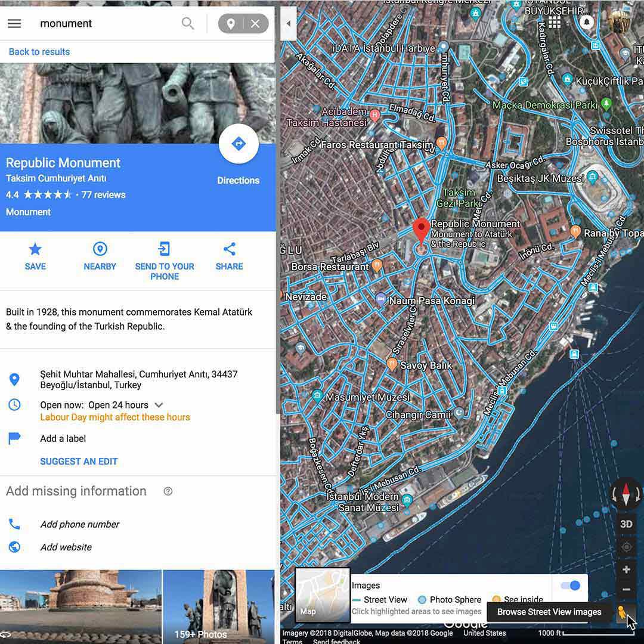The height and width of the screenshot is (644, 644).
Task: Click Add phone number
Action: coord(80,525)
